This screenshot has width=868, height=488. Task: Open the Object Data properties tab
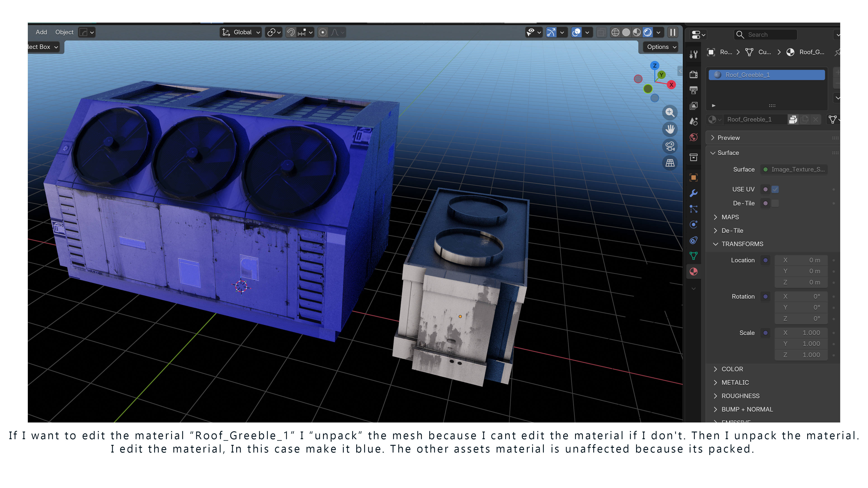pyautogui.click(x=693, y=256)
